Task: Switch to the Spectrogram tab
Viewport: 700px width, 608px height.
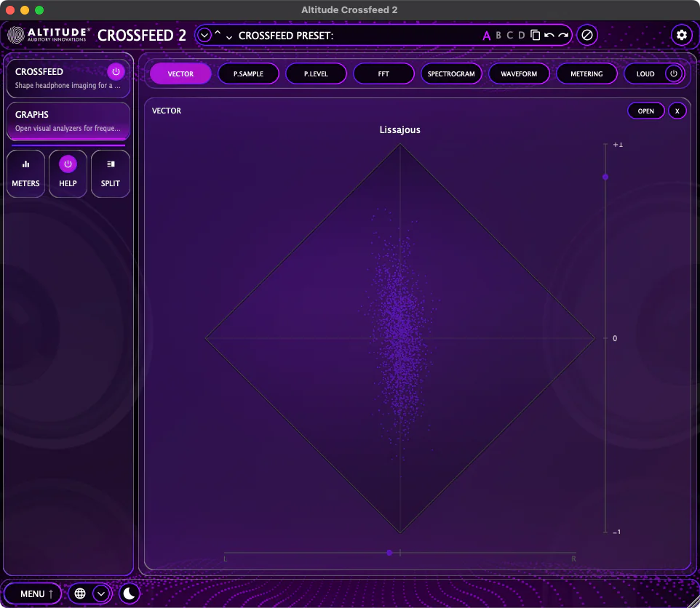Action: (451, 73)
